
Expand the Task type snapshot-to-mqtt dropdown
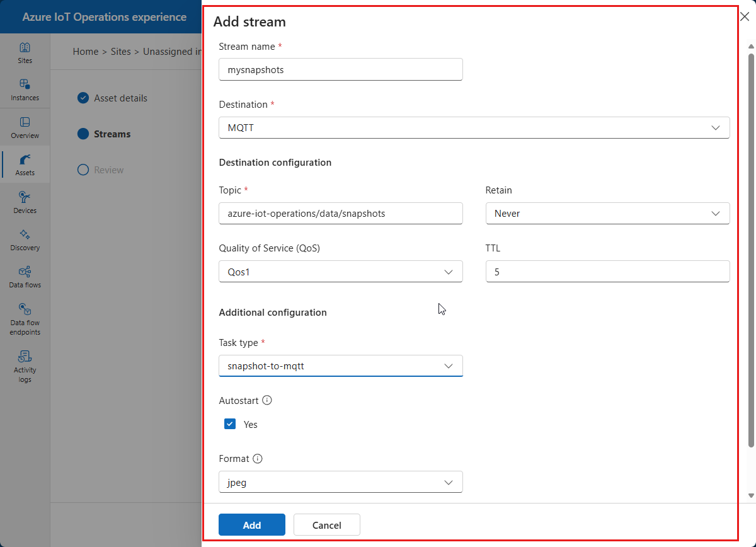[341, 366]
